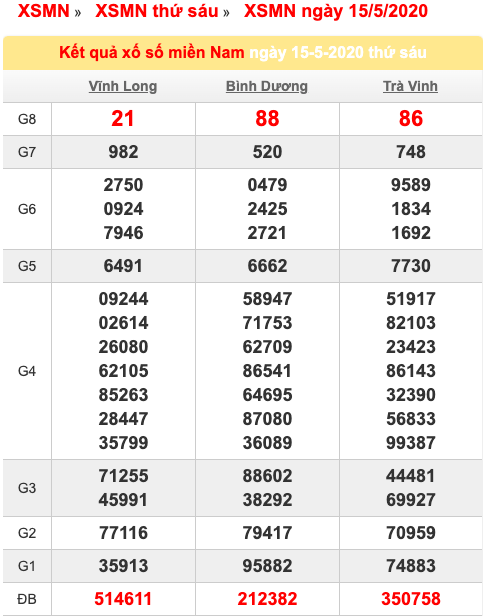
Task: Select the G8 result 88 for Bình Dương
Action: coord(267,119)
